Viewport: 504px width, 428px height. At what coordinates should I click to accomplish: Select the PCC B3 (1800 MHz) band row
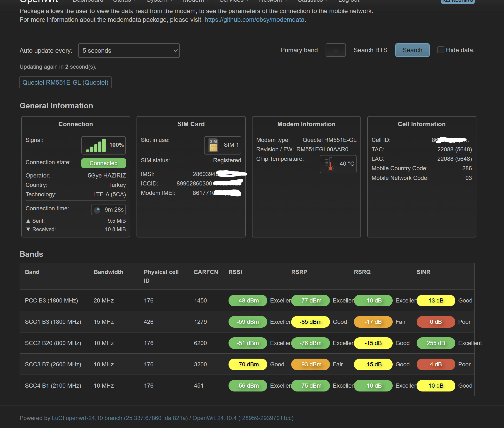(247, 300)
